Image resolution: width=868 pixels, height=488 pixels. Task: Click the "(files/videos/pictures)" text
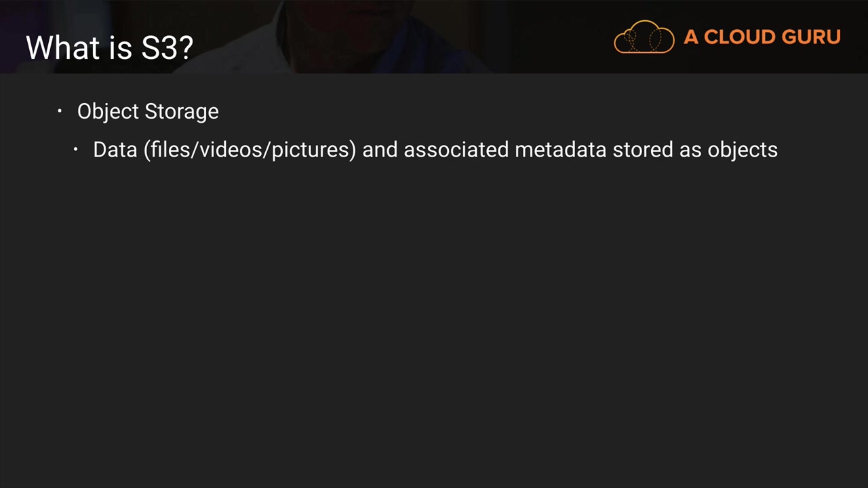coord(250,150)
